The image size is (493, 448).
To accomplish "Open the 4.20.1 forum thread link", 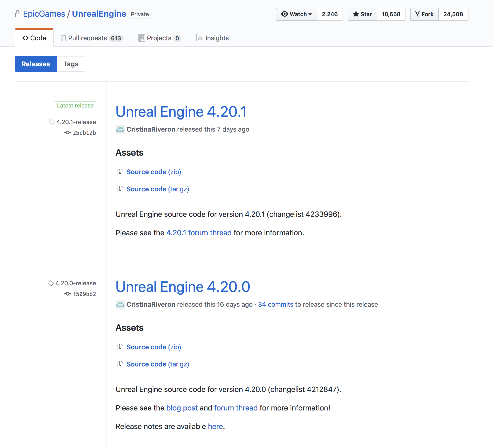I will click(199, 233).
